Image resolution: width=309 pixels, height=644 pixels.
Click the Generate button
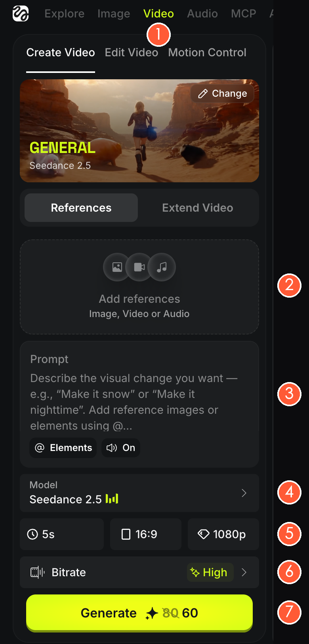coord(139,613)
